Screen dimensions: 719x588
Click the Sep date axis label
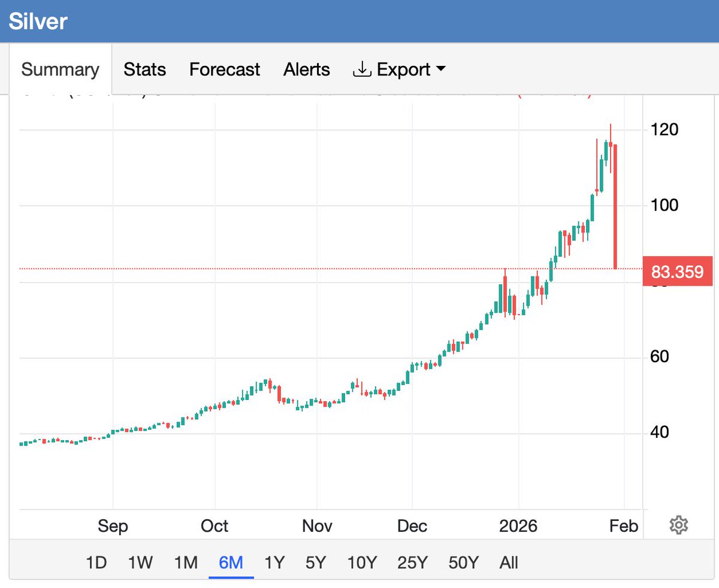pyautogui.click(x=113, y=526)
